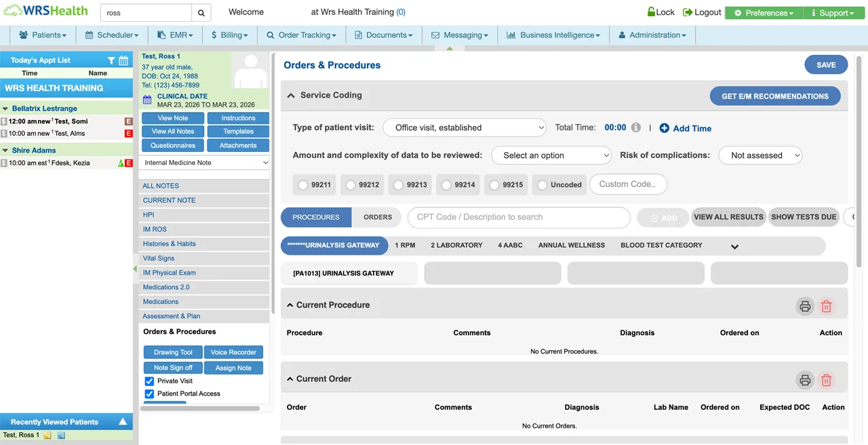Open the Risk of complications dropdown

click(x=760, y=155)
